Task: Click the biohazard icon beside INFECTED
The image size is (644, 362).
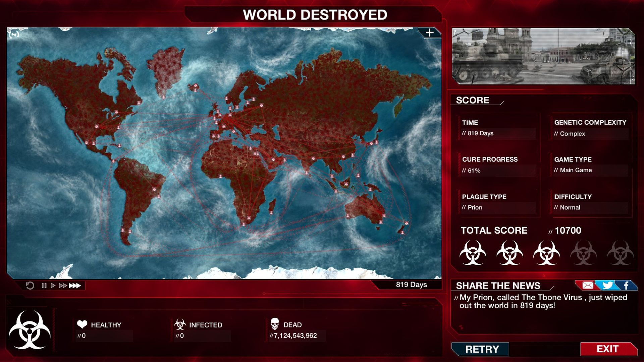Action: coord(180,324)
